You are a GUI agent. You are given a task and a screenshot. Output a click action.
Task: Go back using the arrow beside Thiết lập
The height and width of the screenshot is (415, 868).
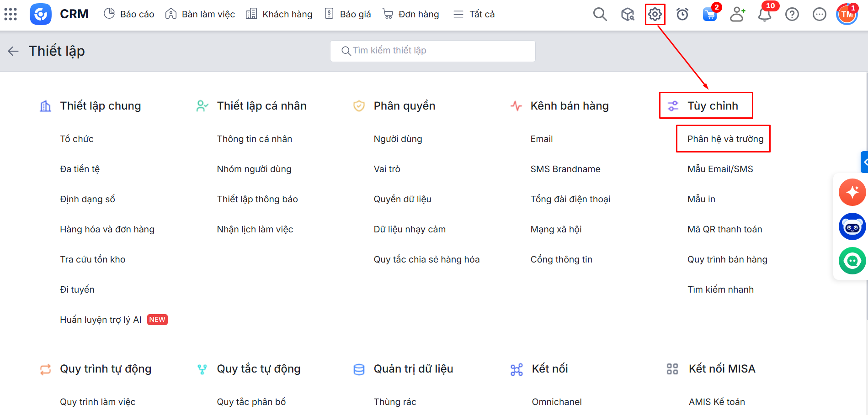tap(13, 51)
